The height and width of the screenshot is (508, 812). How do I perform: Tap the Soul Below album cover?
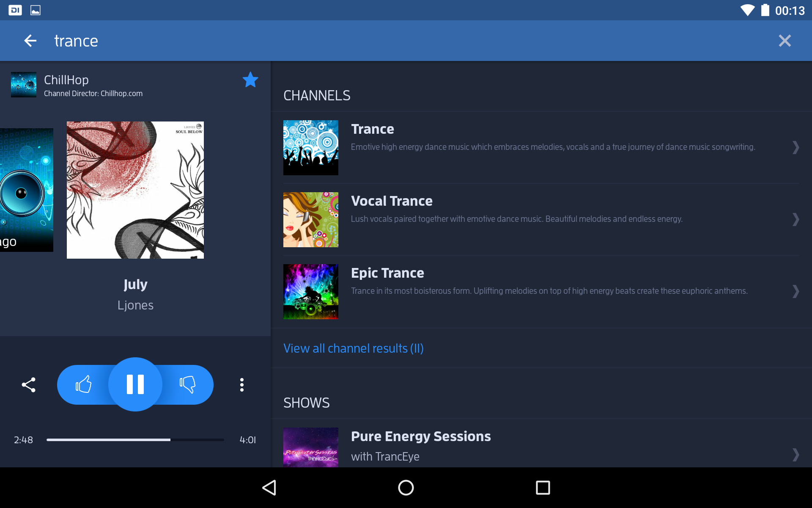(x=135, y=190)
